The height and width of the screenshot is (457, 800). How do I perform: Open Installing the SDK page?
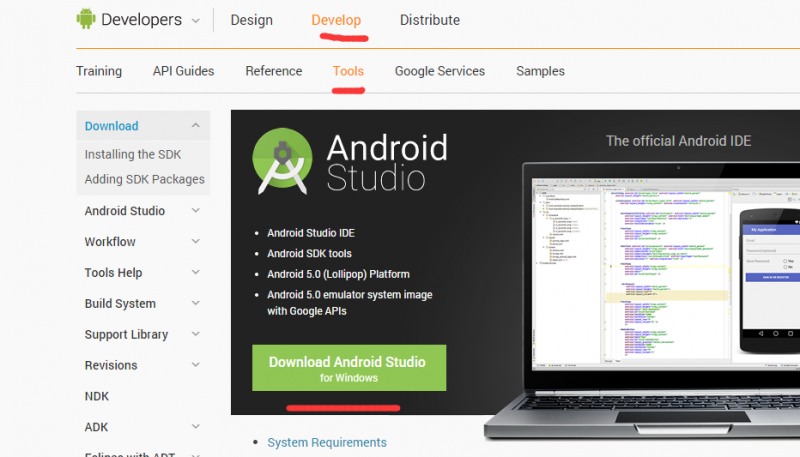coord(133,154)
